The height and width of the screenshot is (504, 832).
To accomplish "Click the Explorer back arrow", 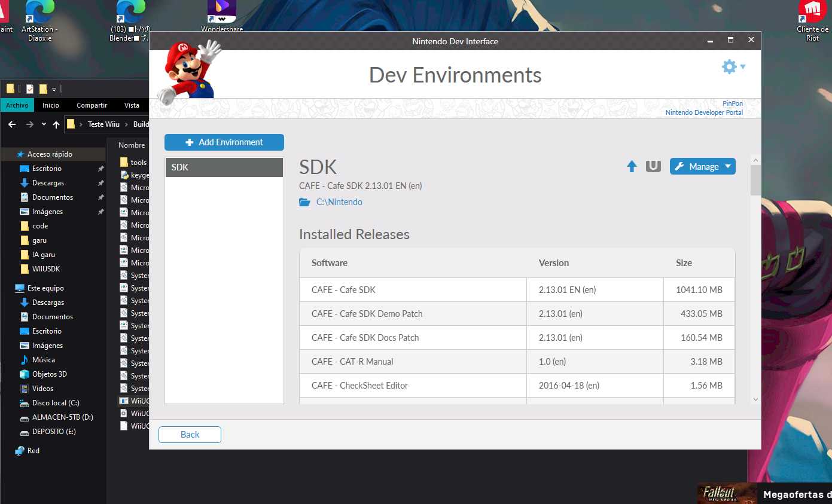I will click(11, 124).
